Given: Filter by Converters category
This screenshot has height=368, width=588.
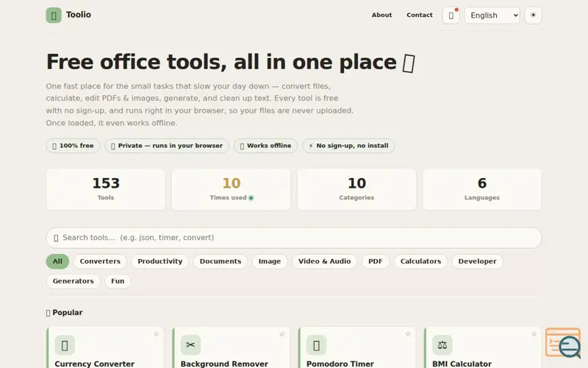Looking at the screenshot, I should (x=100, y=261).
